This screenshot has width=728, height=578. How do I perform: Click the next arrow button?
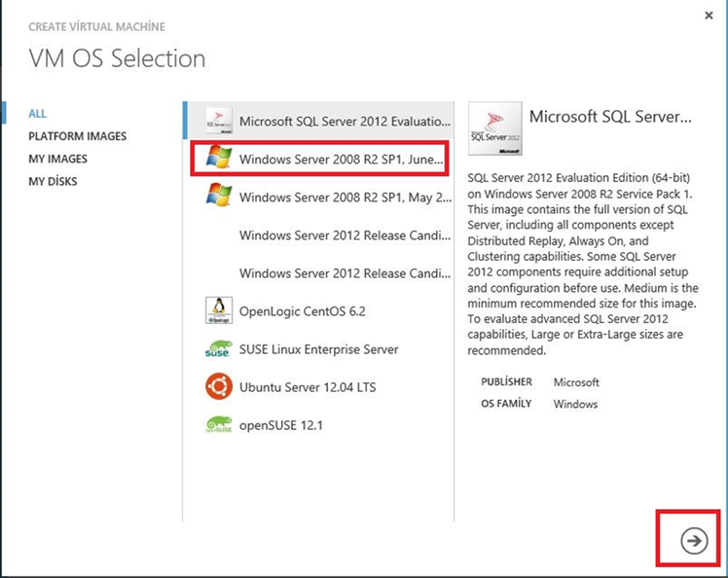694,540
